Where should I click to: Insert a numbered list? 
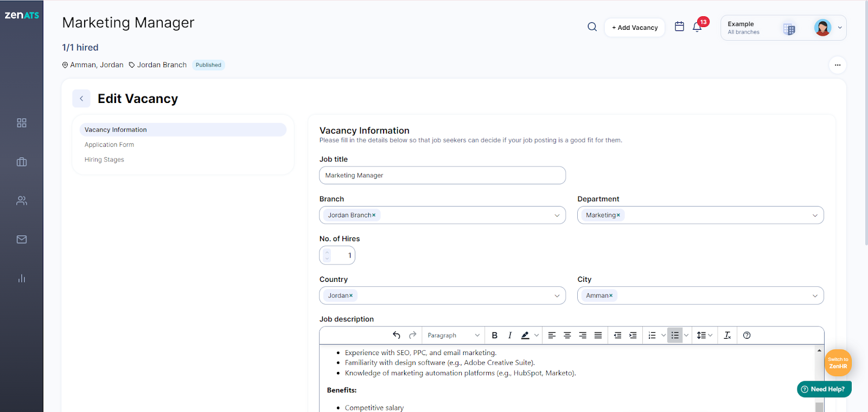(652, 335)
